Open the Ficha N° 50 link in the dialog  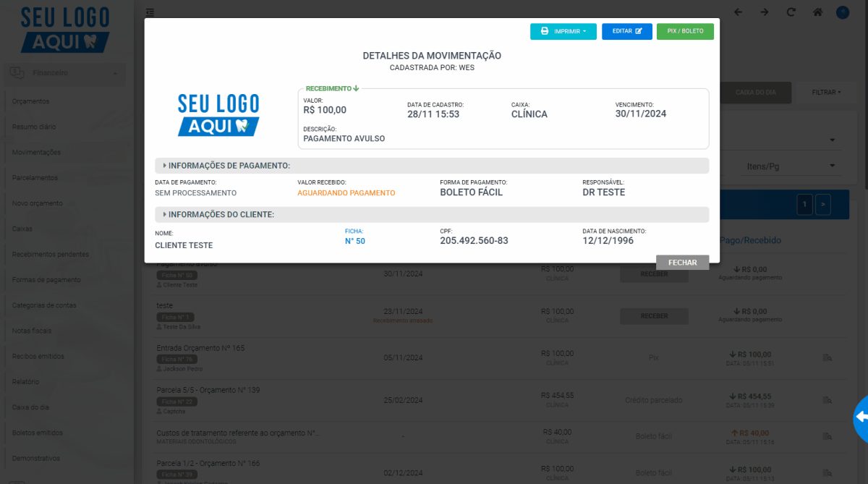coord(355,241)
